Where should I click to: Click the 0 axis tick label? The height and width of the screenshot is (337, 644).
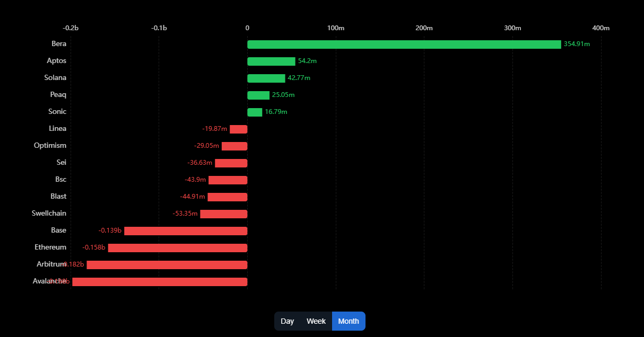click(247, 28)
